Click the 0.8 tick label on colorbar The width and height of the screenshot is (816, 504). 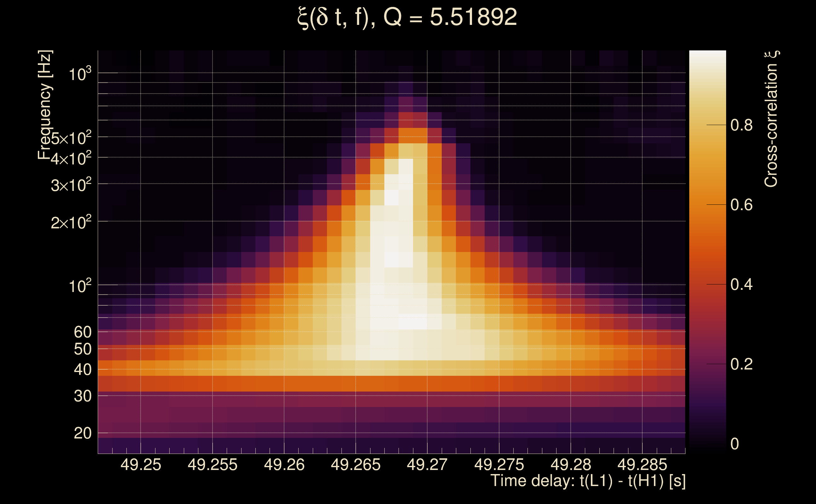(741, 126)
